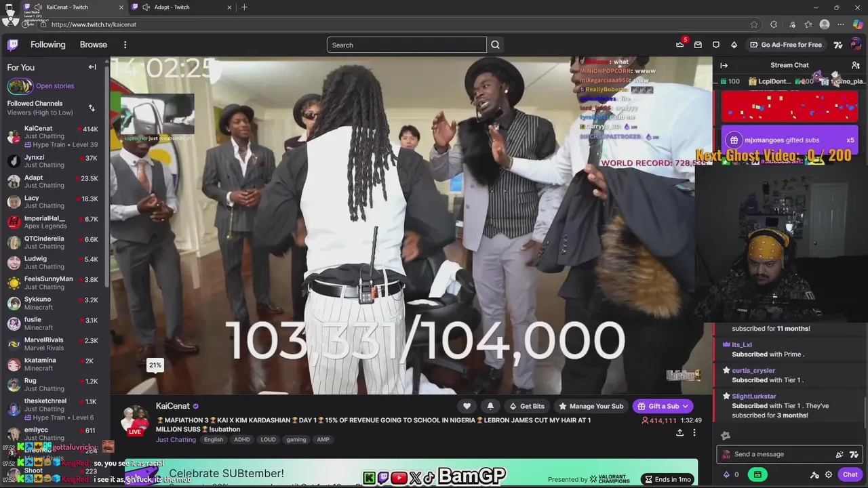Click the Manage Your Sub button
This screenshot has height=488, width=868.
click(591, 406)
